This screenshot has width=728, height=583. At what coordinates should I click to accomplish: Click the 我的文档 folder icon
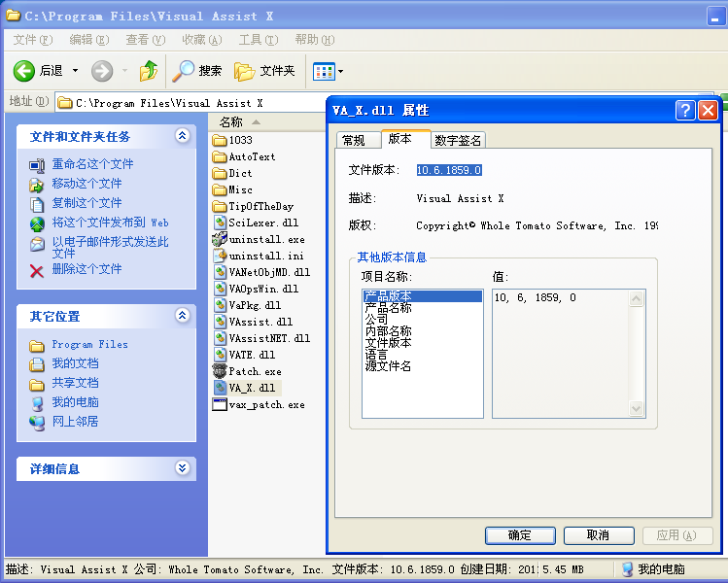(37, 364)
